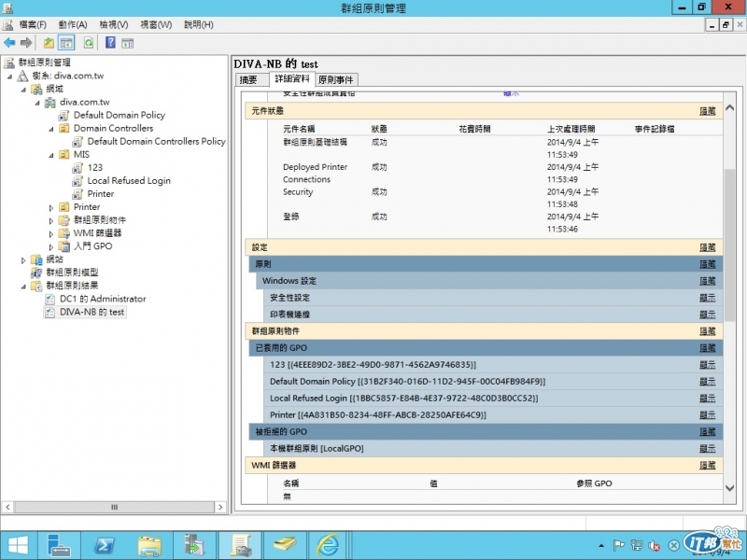Open the Windows Start button
The height and width of the screenshot is (560, 747).
18,545
